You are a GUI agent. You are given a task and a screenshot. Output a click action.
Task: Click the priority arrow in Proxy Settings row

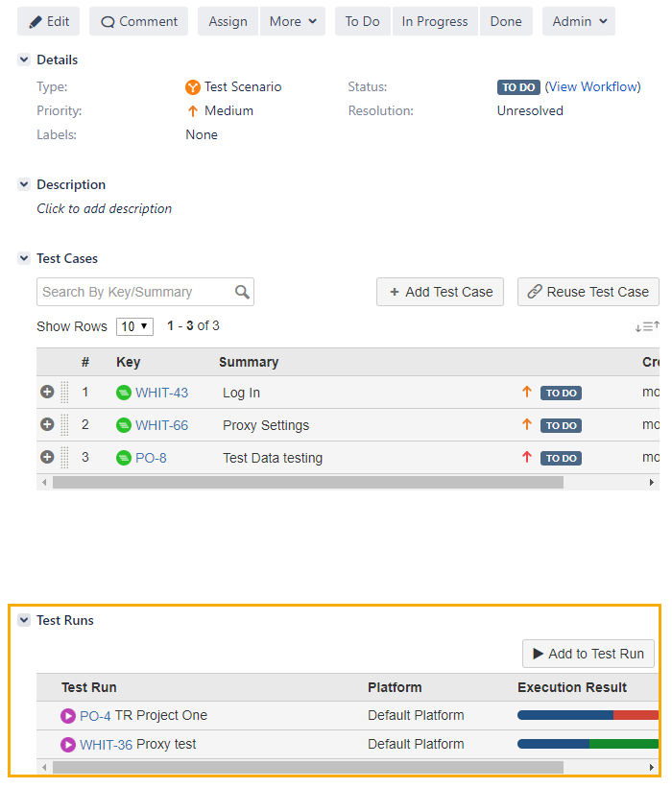[527, 424]
